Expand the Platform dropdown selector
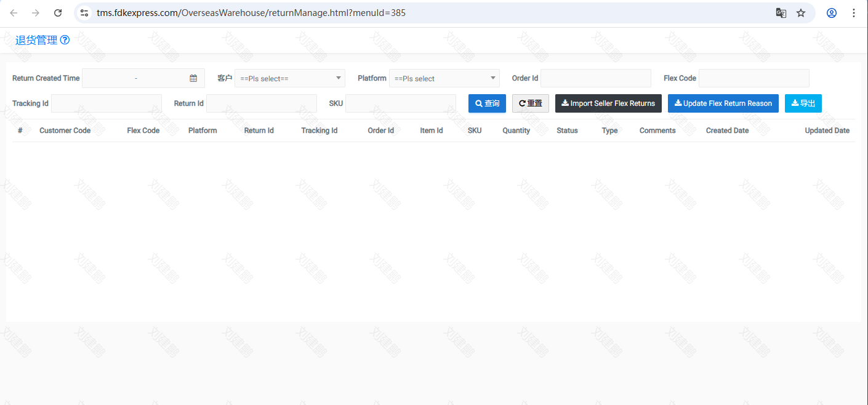Image resolution: width=868 pixels, height=405 pixels. [x=444, y=78]
